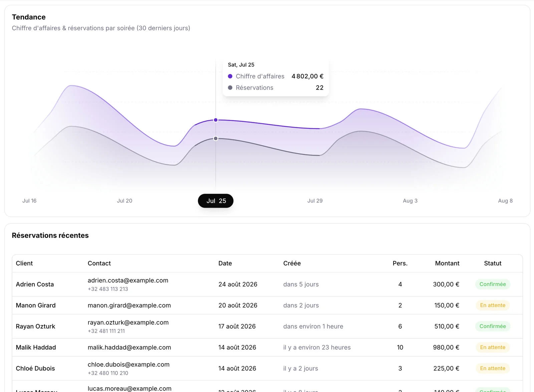Click the Jul 16 axis label
This screenshot has height=392, width=534.
click(29, 201)
